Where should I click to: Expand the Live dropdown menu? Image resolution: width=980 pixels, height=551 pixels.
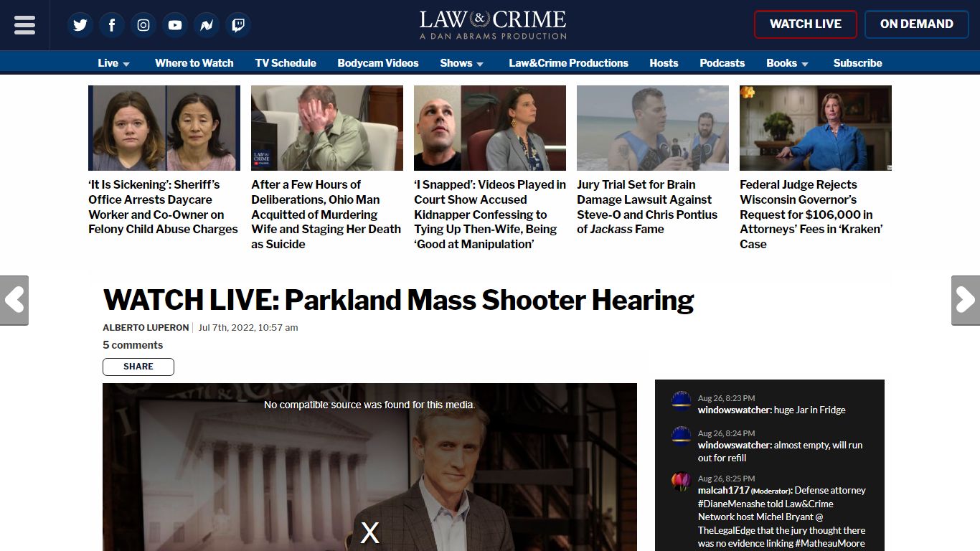pos(114,63)
